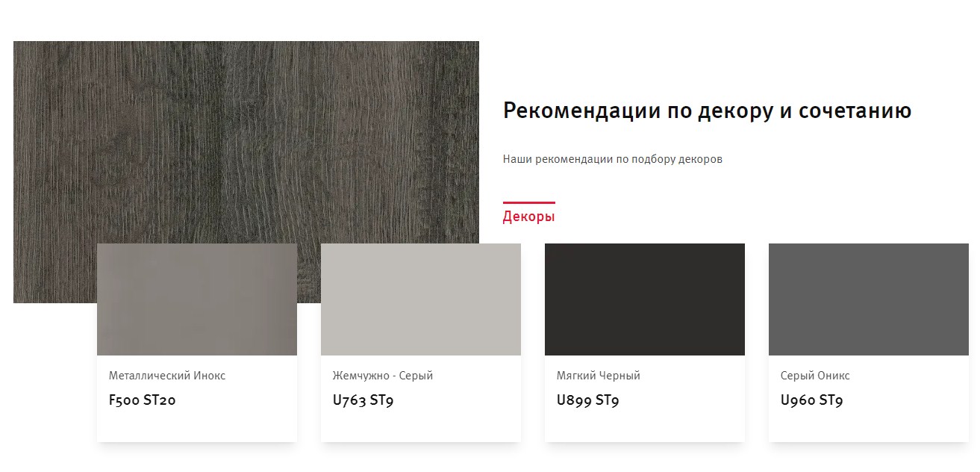Click the large dark wood decor image
Viewport: 980px width, 472px height.
(246, 142)
